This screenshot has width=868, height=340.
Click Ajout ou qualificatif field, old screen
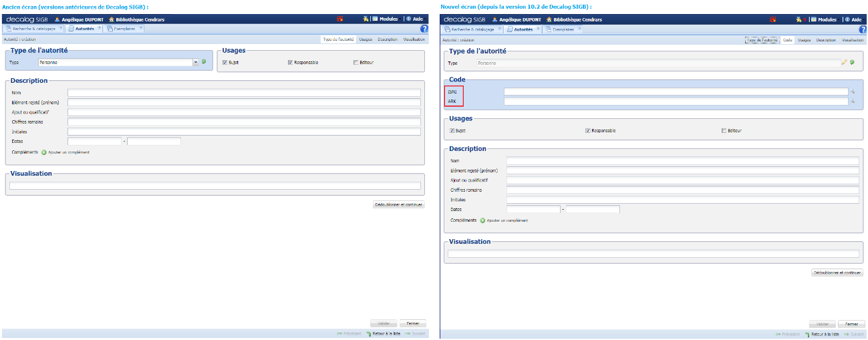(244, 112)
